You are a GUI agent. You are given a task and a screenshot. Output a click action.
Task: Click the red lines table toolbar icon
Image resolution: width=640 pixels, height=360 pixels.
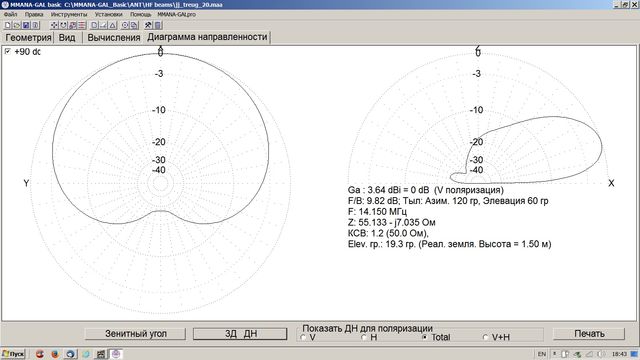pos(82,25)
